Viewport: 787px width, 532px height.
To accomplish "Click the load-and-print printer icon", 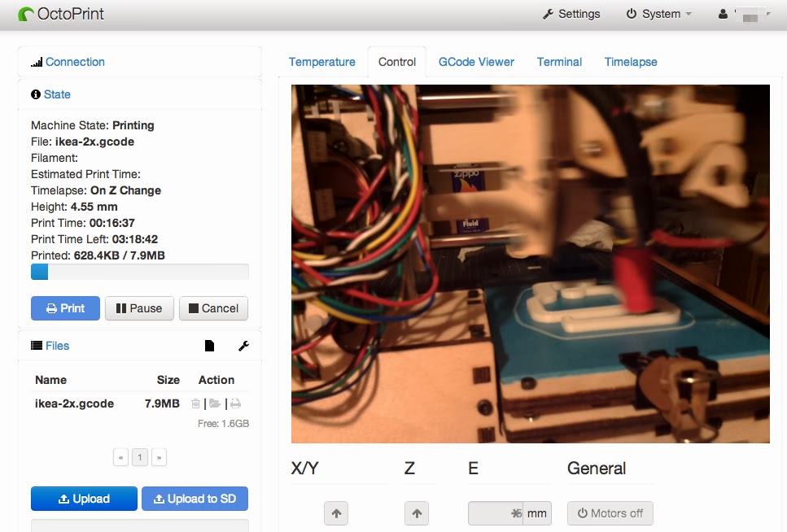I will click(235, 403).
